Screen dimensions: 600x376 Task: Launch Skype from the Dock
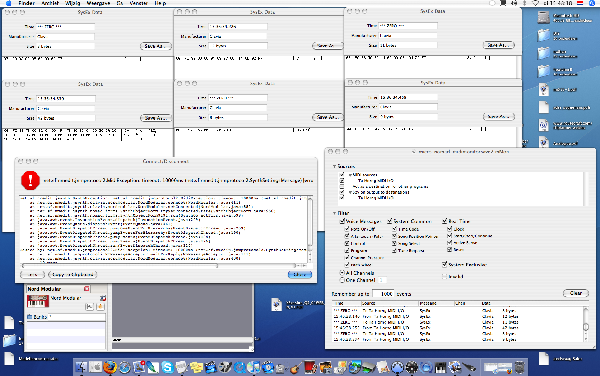coord(167,367)
